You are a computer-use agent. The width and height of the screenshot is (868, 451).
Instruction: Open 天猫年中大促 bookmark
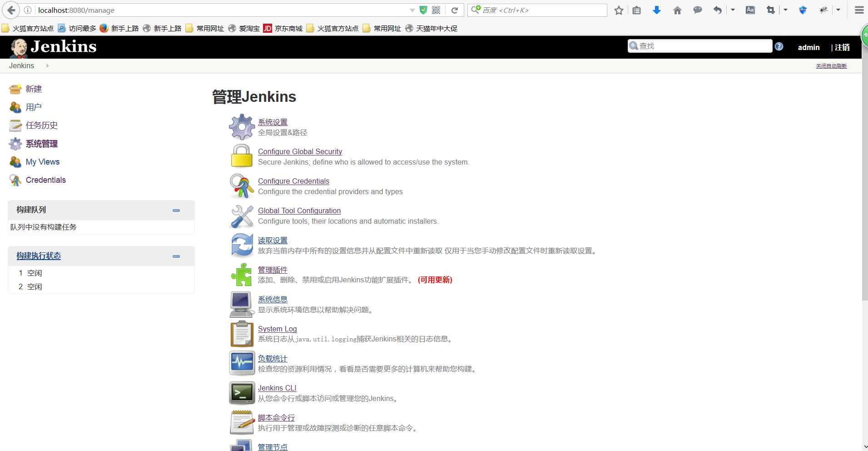point(432,28)
